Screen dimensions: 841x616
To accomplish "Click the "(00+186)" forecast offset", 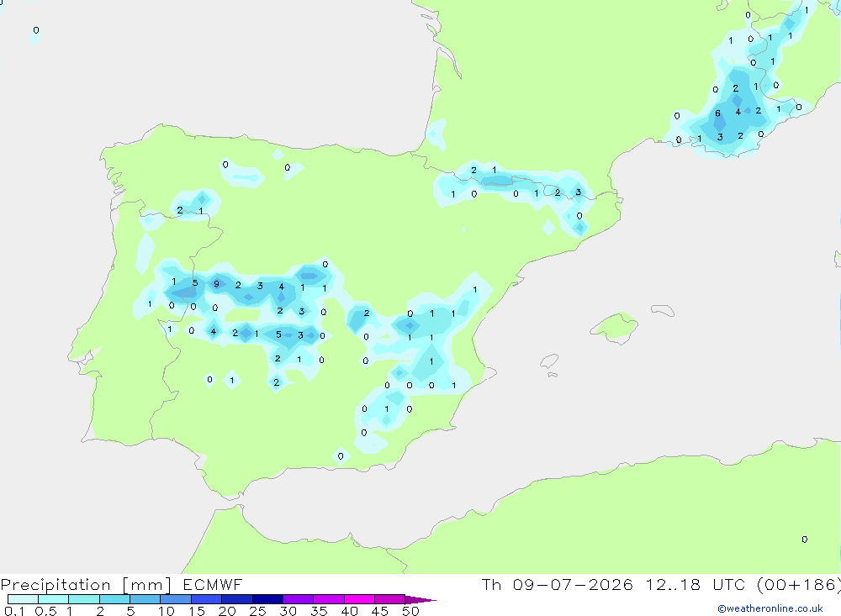I will tap(799, 585).
